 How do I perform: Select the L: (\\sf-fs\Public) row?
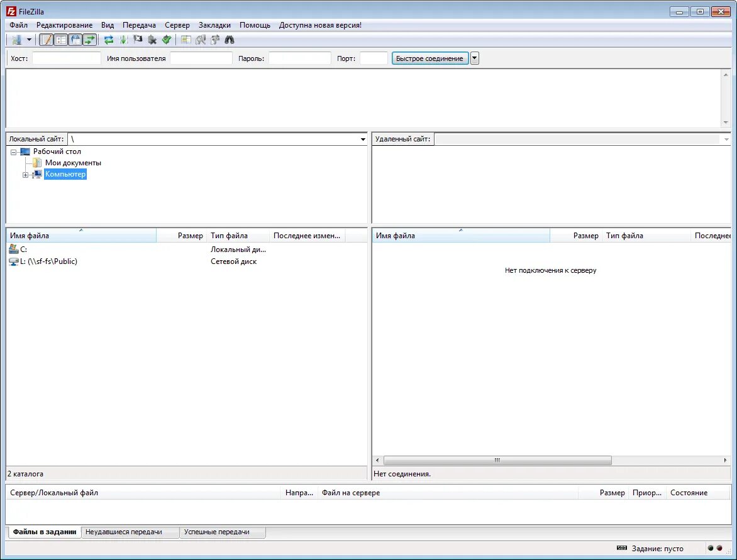[x=187, y=261]
